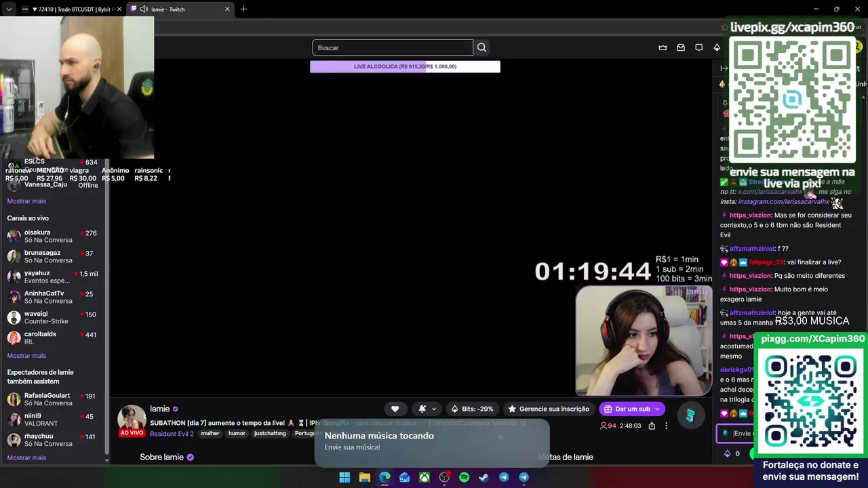Click Mostrar mais under Espectadores de lamie
Image resolution: width=868 pixels, height=488 pixels.
[x=26, y=458]
